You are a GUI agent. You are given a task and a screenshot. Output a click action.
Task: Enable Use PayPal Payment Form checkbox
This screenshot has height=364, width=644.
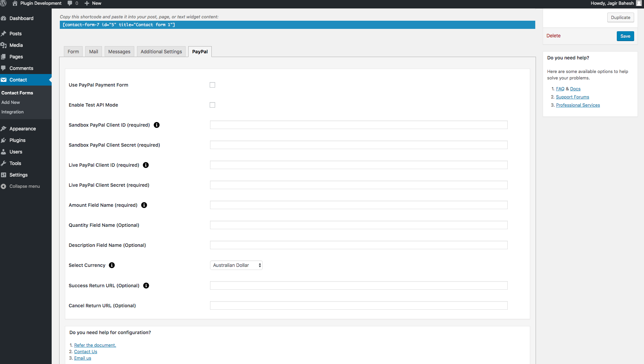coord(212,85)
